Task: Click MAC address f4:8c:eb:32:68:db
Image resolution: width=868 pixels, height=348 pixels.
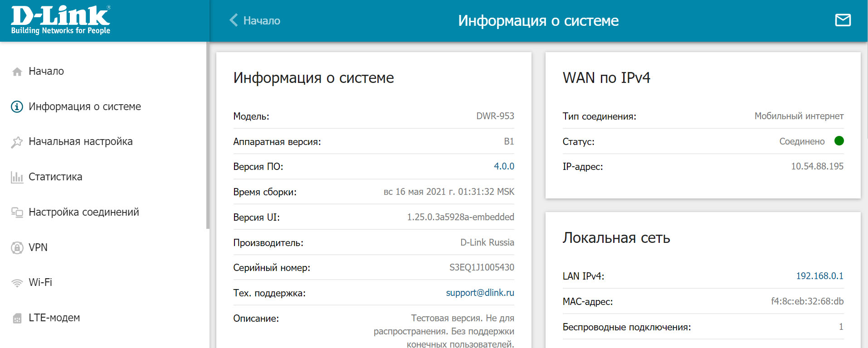Action: 807,301
